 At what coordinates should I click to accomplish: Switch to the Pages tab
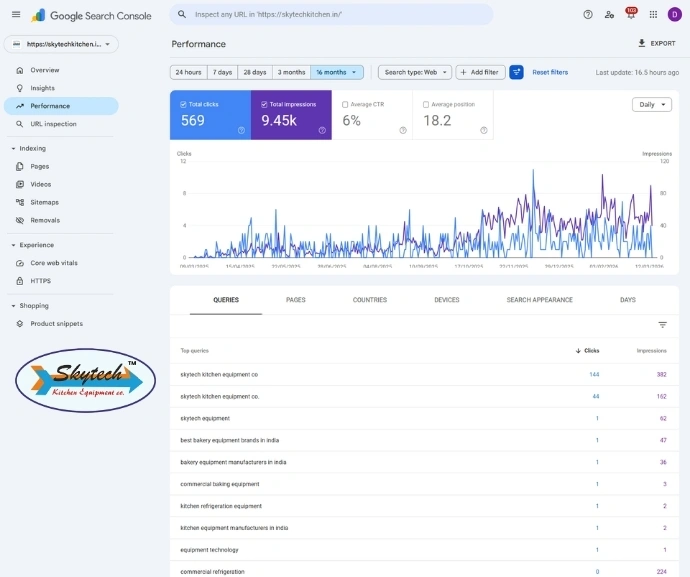tap(296, 300)
